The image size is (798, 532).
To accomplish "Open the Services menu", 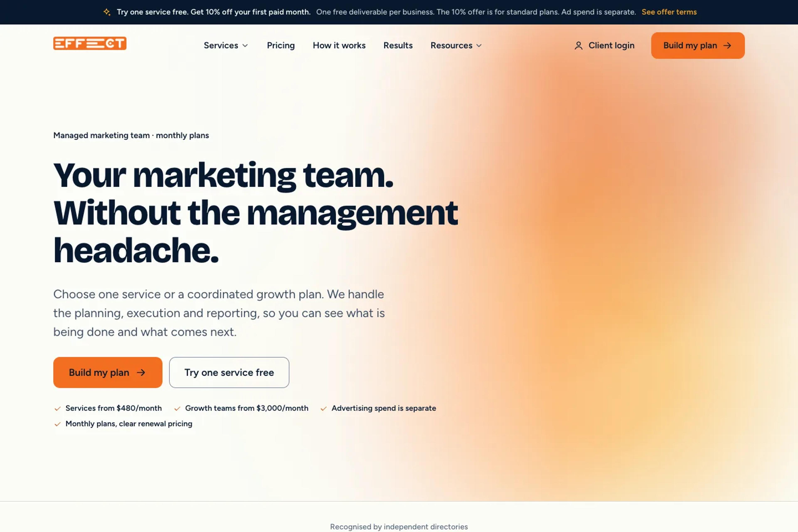I will [x=226, y=46].
